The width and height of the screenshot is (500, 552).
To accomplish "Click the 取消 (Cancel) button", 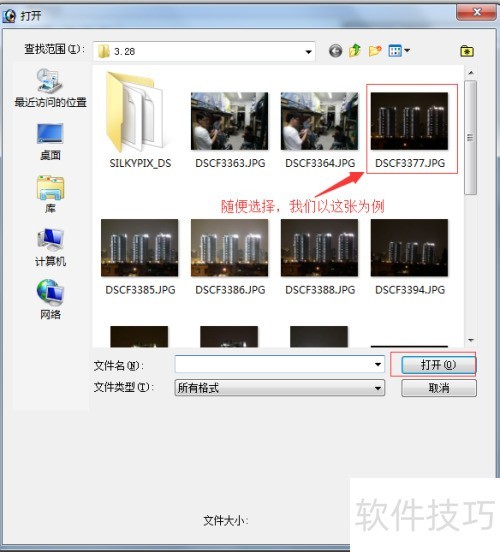I will pos(439,388).
